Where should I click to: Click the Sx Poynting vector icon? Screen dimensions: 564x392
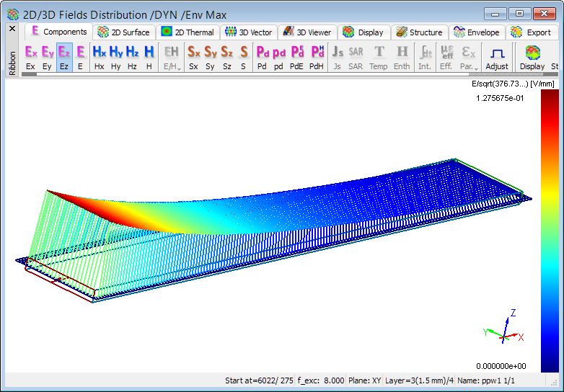pos(194,57)
